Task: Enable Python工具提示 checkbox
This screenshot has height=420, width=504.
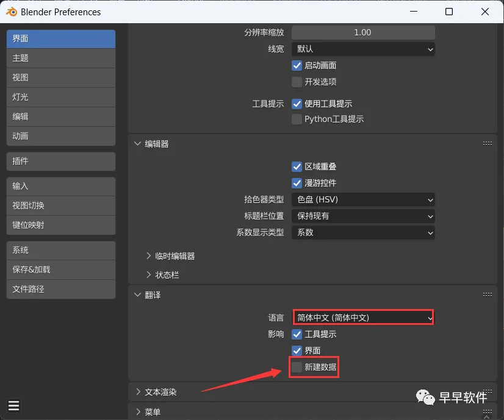Action: coord(297,119)
